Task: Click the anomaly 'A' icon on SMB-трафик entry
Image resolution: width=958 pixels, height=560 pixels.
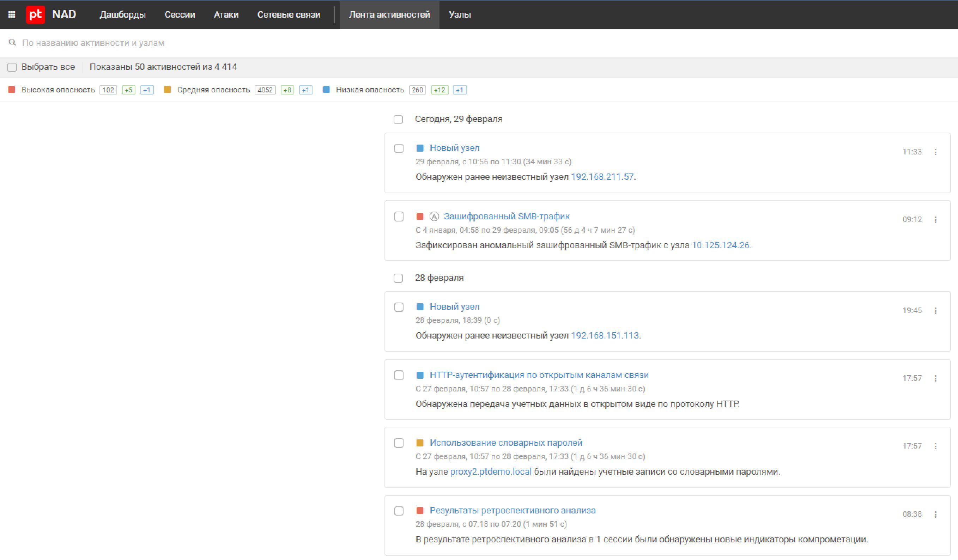Action: coord(434,216)
